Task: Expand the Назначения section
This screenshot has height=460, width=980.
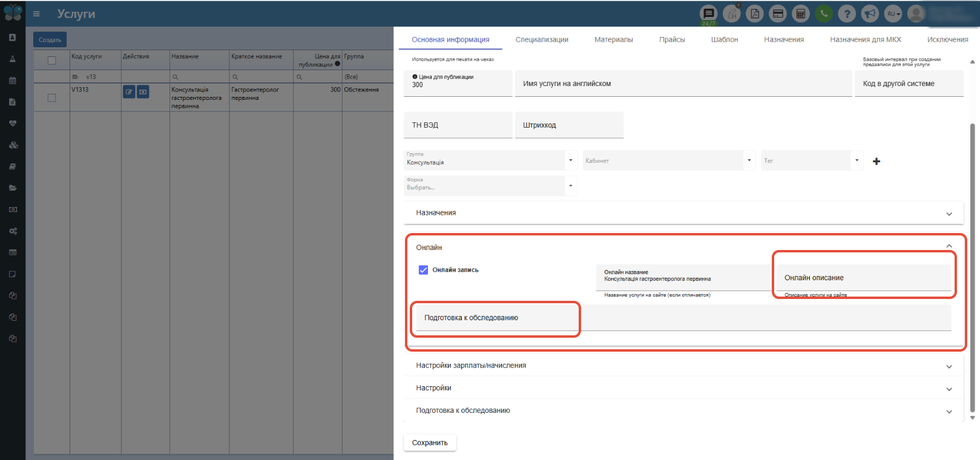Action: [x=683, y=213]
